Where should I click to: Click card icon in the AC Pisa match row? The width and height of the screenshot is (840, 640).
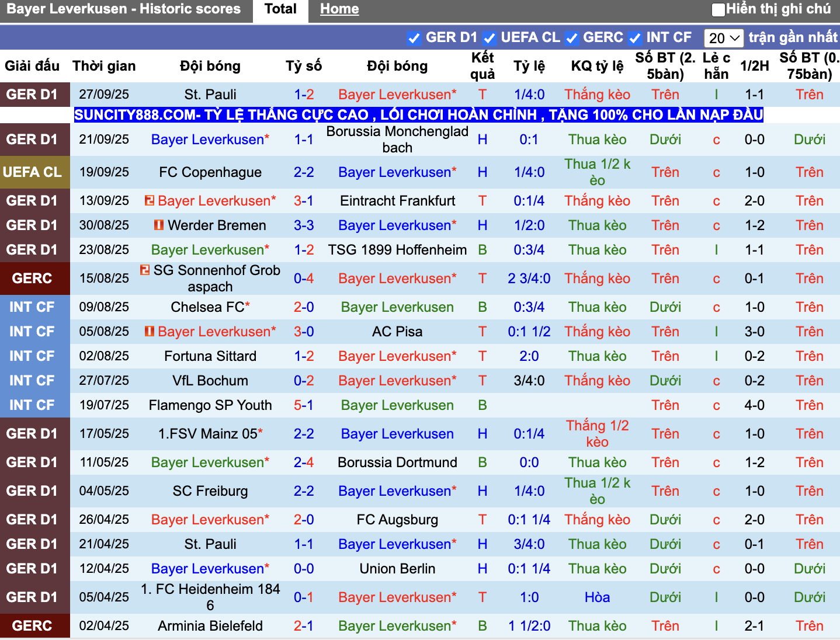150,331
